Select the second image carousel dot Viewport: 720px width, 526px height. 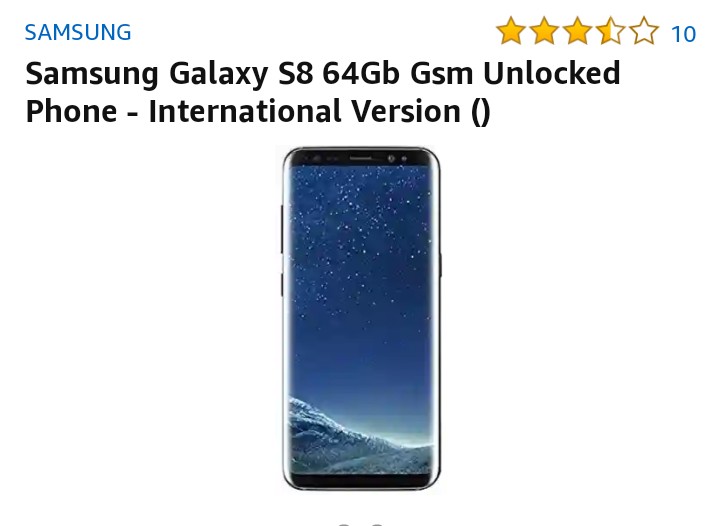click(x=377, y=524)
